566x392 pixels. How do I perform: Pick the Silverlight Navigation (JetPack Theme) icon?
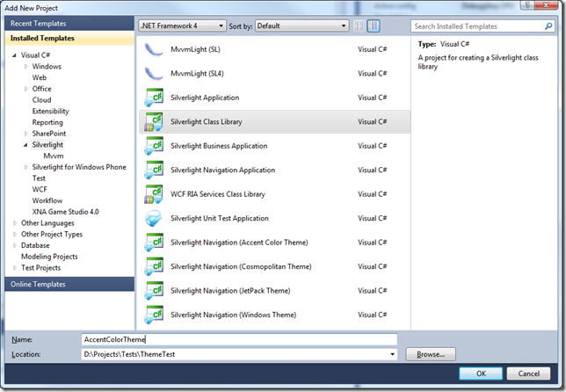pos(154,289)
